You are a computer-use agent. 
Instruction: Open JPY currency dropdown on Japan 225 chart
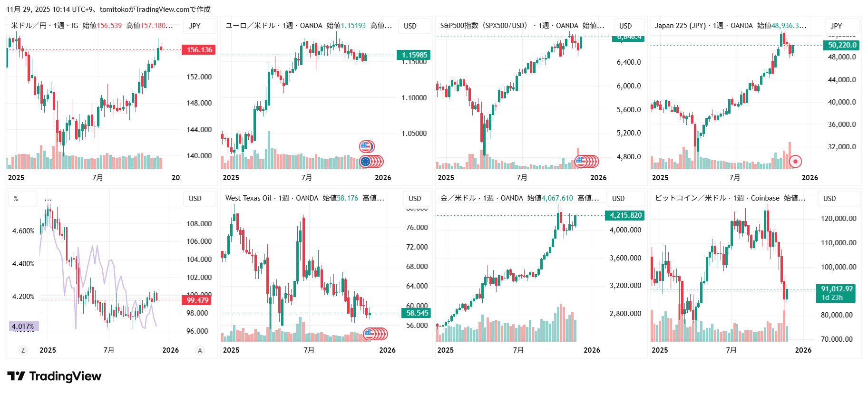(x=836, y=26)
